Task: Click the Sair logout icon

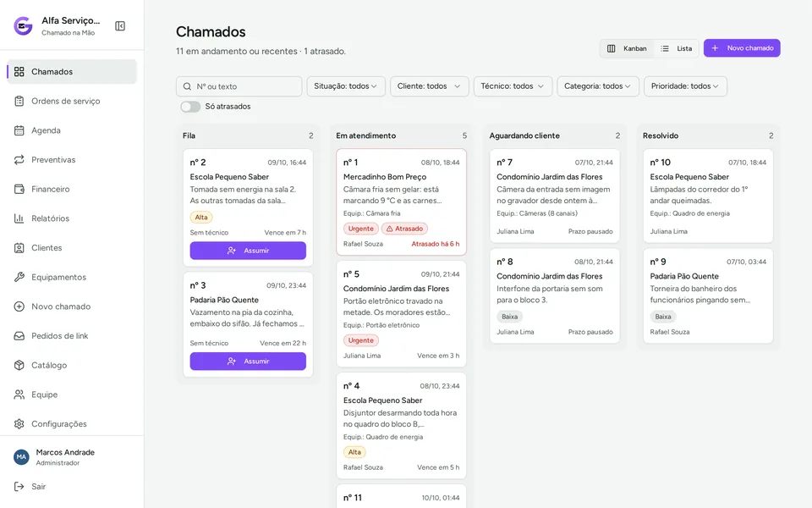Action: click(x=19, y=487)
